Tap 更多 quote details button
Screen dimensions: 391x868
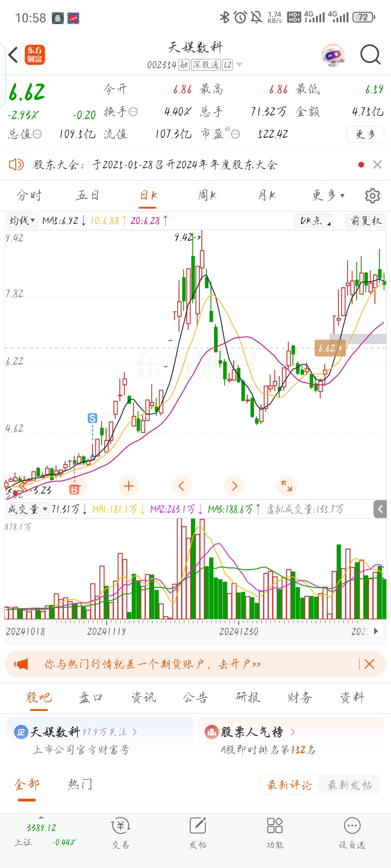[x=365, y=134]
